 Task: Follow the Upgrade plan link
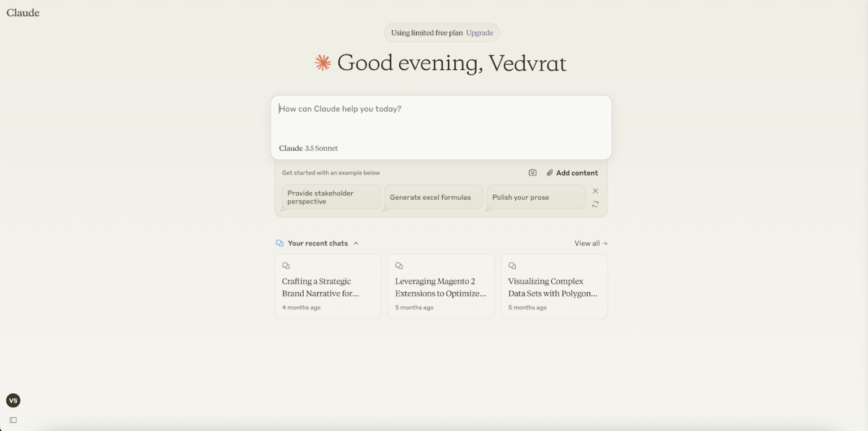pos(479,33)
